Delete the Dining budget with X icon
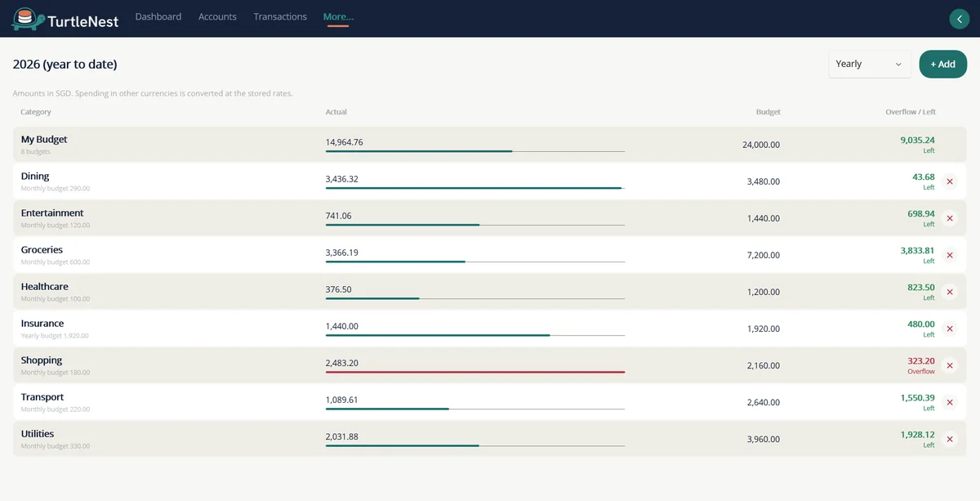 click(x=949, y=181)
